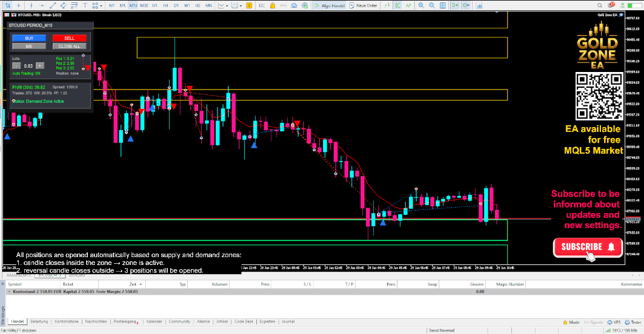Open VPS link in toolbox footer
This screenshot has height=334, width=644.
coord(614,323)
